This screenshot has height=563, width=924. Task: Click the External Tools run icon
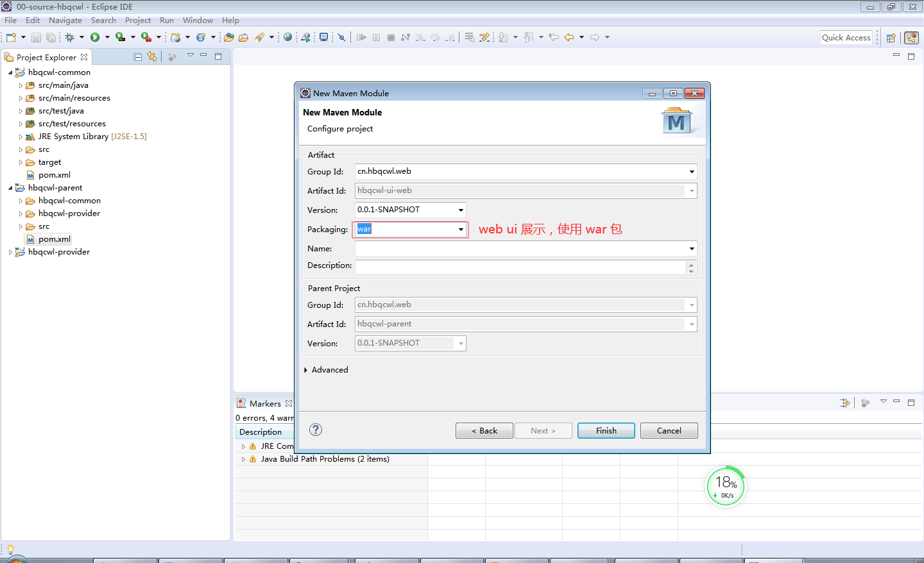[x=146, y=37]
